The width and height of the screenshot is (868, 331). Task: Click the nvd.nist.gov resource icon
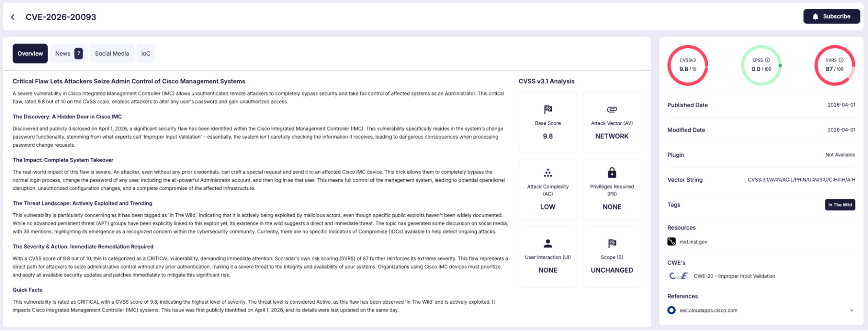pyautogui.click(x=671, y=242)
